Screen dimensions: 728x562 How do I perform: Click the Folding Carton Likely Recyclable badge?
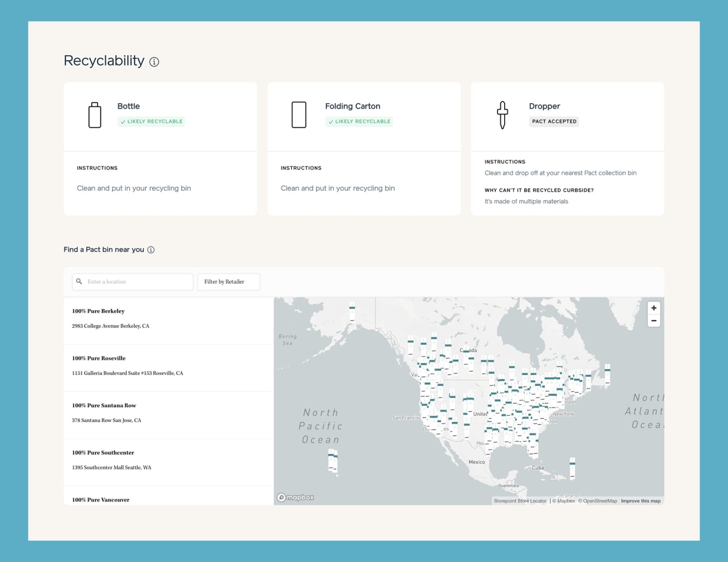pos(359,121)
